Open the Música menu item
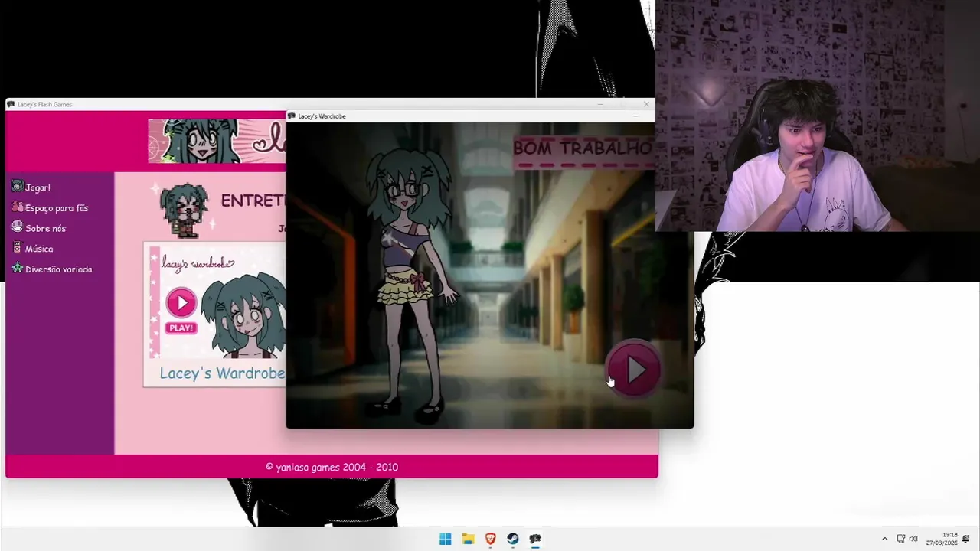This screenshot has width=980, height=551. tap(39, 249)
